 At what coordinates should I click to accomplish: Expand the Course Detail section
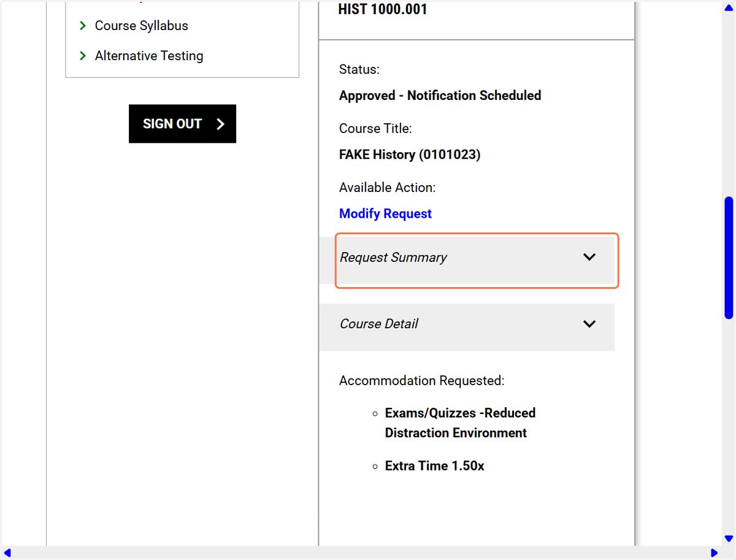[467, 327]
